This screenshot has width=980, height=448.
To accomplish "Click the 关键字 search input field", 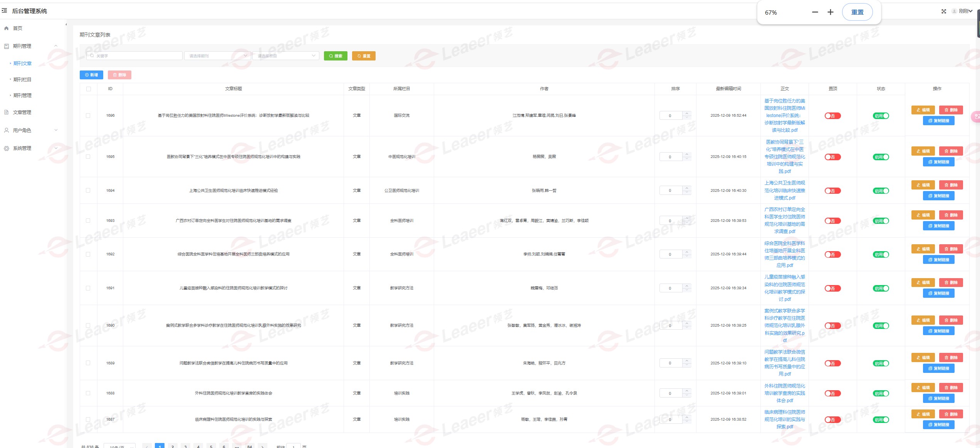I will point(135,56).
